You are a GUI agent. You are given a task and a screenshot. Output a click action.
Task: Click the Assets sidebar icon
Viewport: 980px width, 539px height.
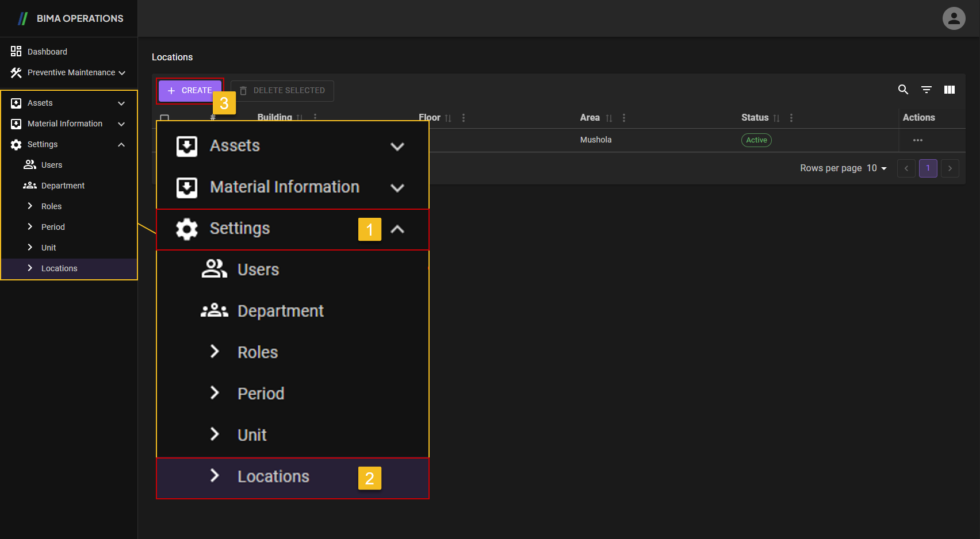tap(16, 103)
